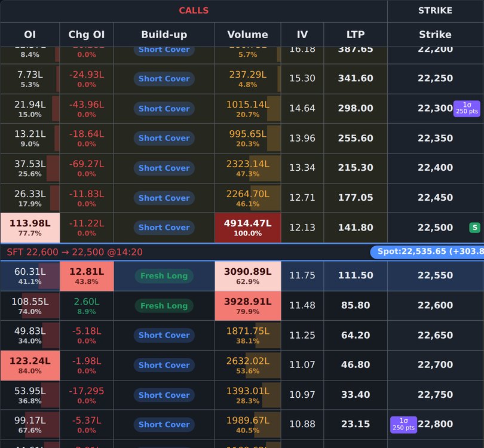The width and height of the screenshot is (484, 448).
Task: Click highlighted volume cell 4914.47L
Action: pos(247,228)
